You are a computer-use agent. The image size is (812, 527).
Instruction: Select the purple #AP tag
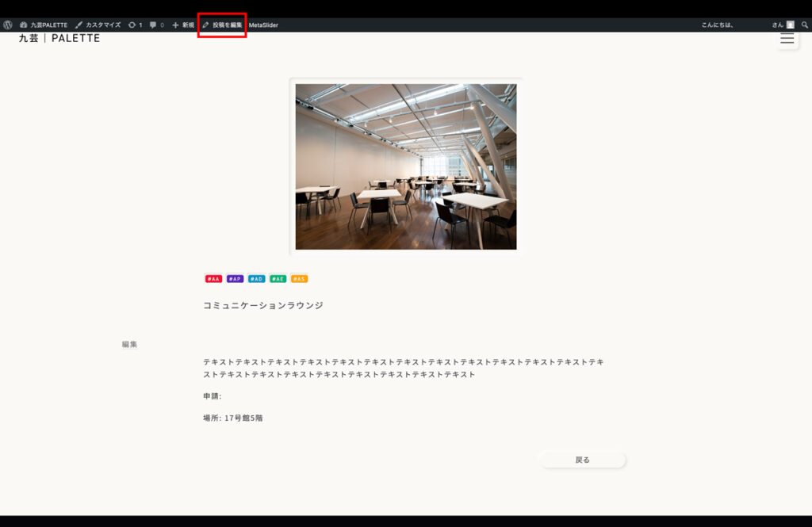click(x=235, y=279)
